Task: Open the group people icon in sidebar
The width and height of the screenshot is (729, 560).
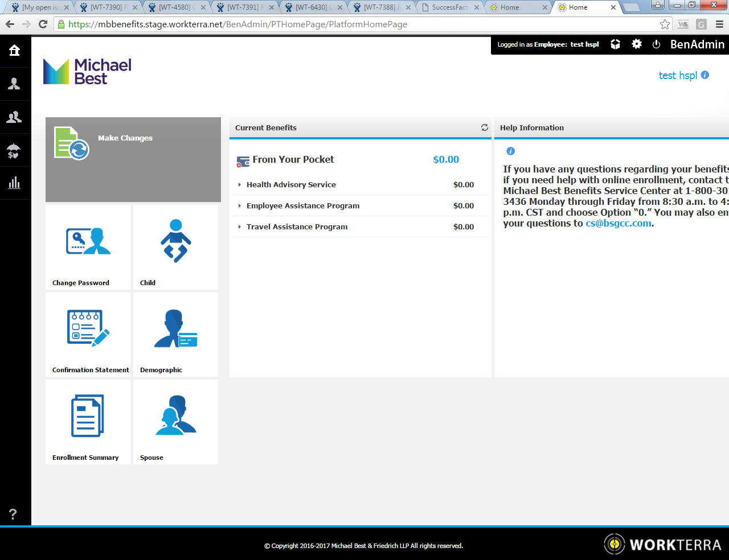Action: point(14,117)
